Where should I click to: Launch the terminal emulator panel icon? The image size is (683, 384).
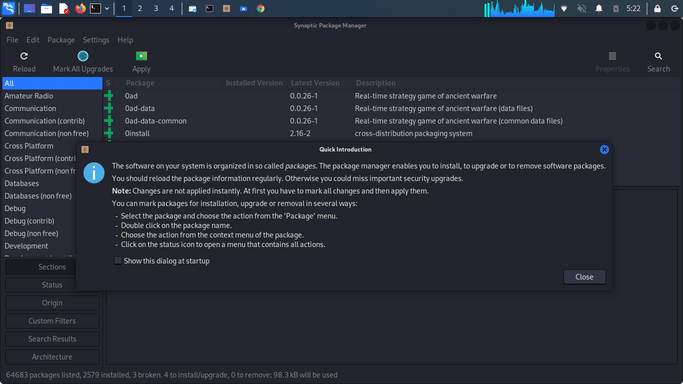coord(95,8)
